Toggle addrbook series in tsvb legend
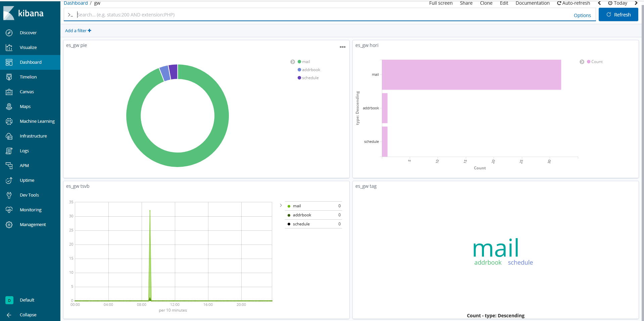 tap(313, 215)
